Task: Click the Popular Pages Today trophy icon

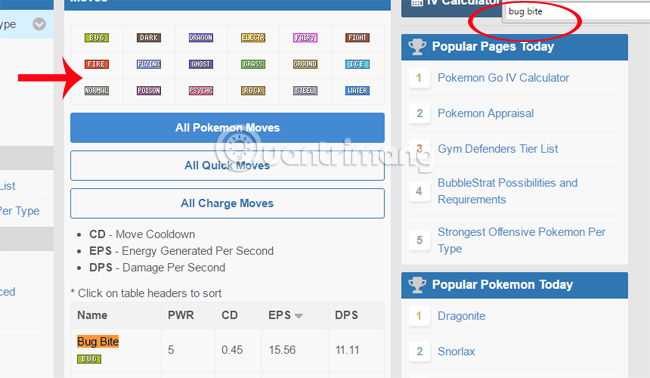Action: click(417, 46)
